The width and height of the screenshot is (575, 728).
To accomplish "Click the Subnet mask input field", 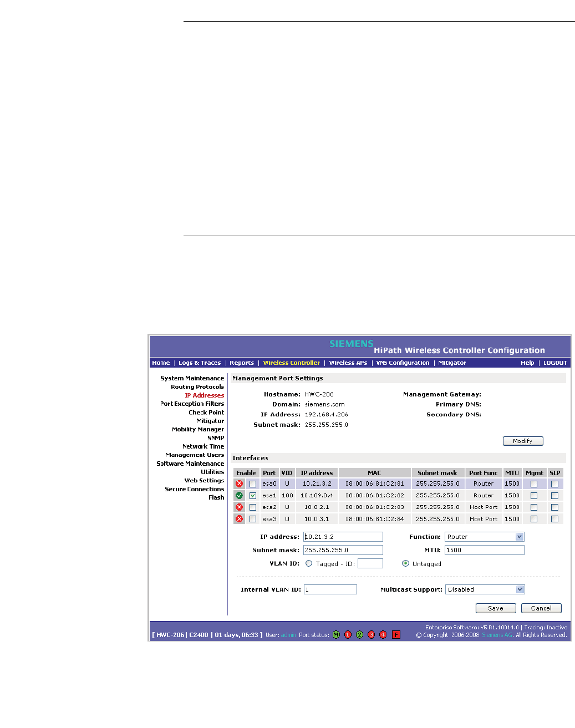I will pyautogui.click(x=343, y=550).
